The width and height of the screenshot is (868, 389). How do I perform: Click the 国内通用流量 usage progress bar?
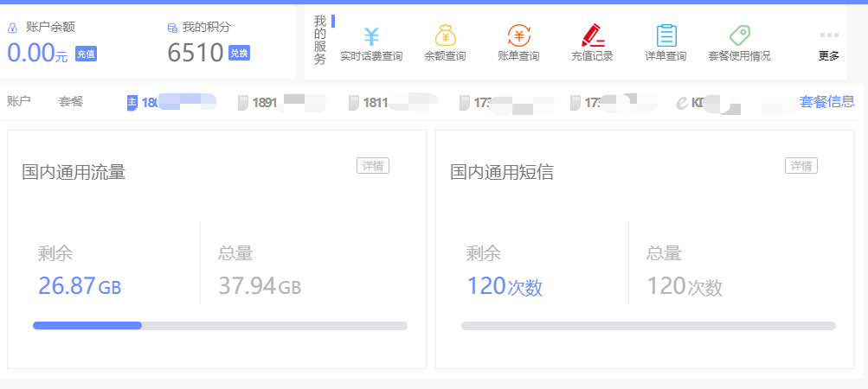click(x=221, y=326)
